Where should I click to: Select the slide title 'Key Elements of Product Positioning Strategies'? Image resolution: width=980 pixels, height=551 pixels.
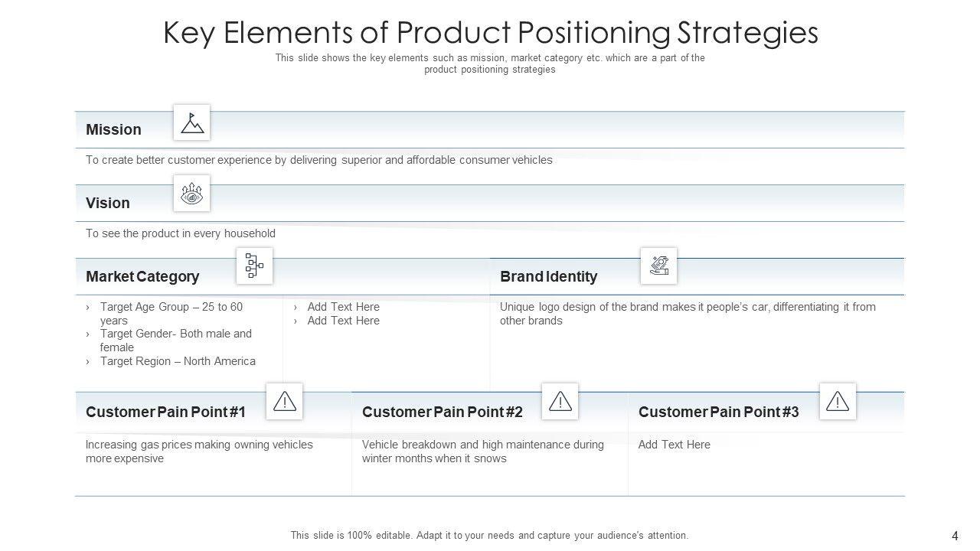tap(491, 33)
